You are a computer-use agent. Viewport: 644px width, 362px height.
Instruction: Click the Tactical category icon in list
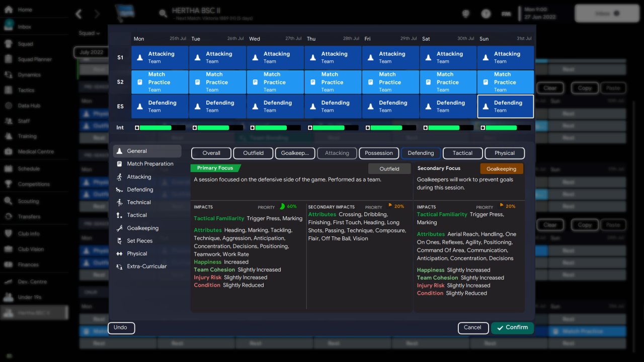coord(119,215)
